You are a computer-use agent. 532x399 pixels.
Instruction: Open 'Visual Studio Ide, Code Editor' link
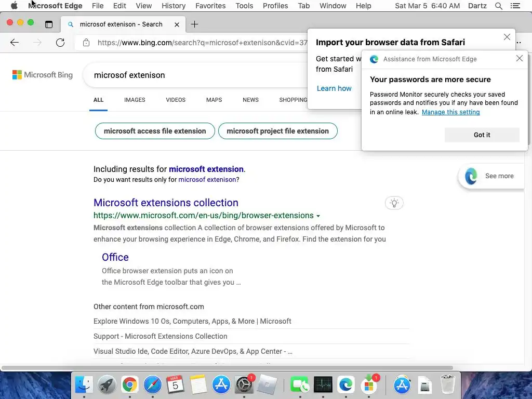pyautogui.click(x=193, y=351)
